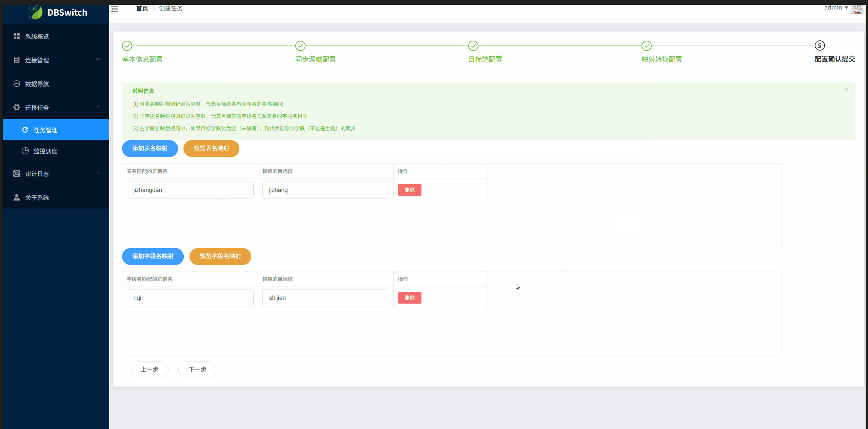Click the 添加字段名映射 button
Screen dimensions: 868x429
pos(153,257)
